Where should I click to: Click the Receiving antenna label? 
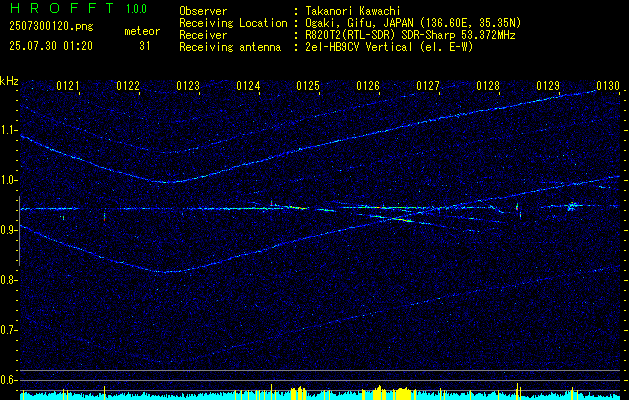coord(230,47)
